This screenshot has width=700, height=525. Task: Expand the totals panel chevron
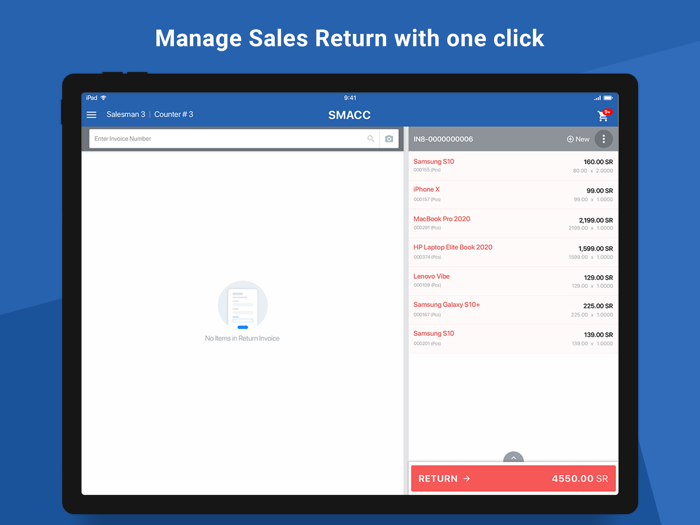513,458
